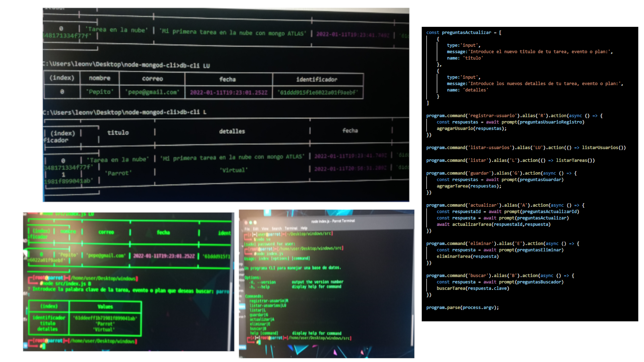
Task: Open the File menu in Parrot Terminal
Action: [x=247, y=229]
